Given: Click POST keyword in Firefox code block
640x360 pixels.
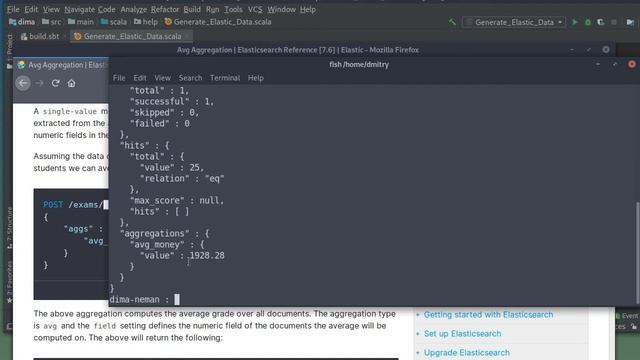Looking at the screenshot, I should tap(53, 204).
